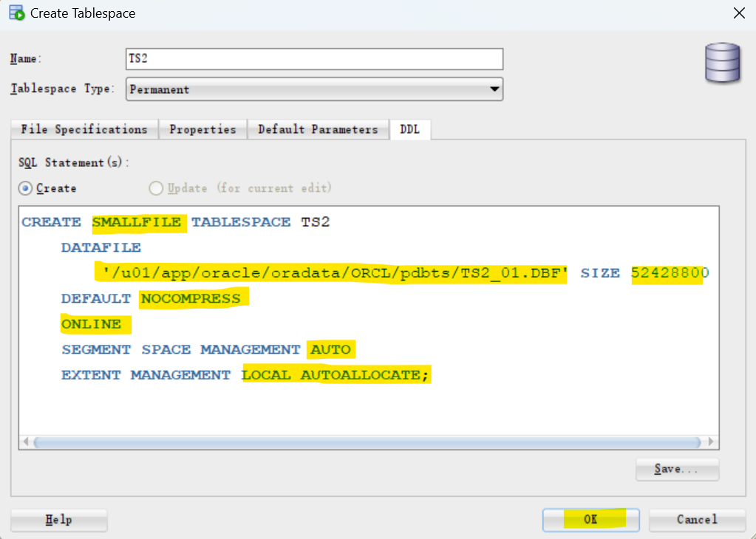Screen dimensions: 756x539
Task: Open the Tablespace Type dropdown
Action: coord(314,89)
